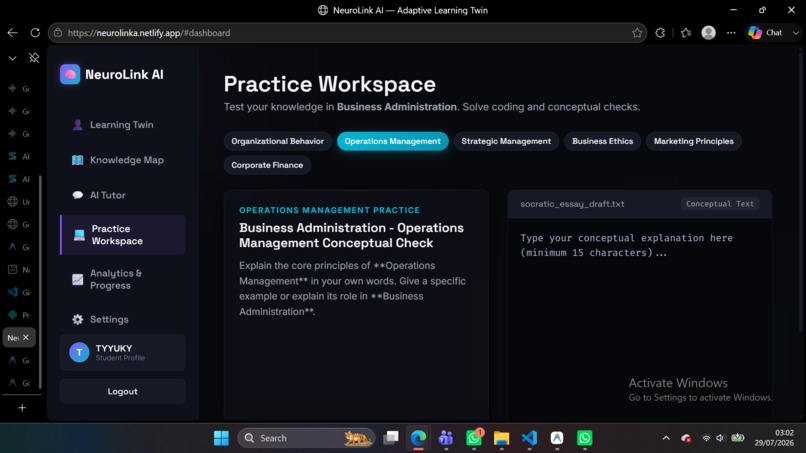Open Analytics & Progress section

[x=122, y=279]
